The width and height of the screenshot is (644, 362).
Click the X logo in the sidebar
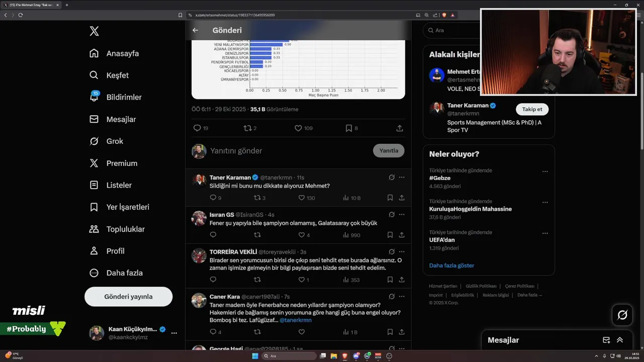[x=94, y=31]
